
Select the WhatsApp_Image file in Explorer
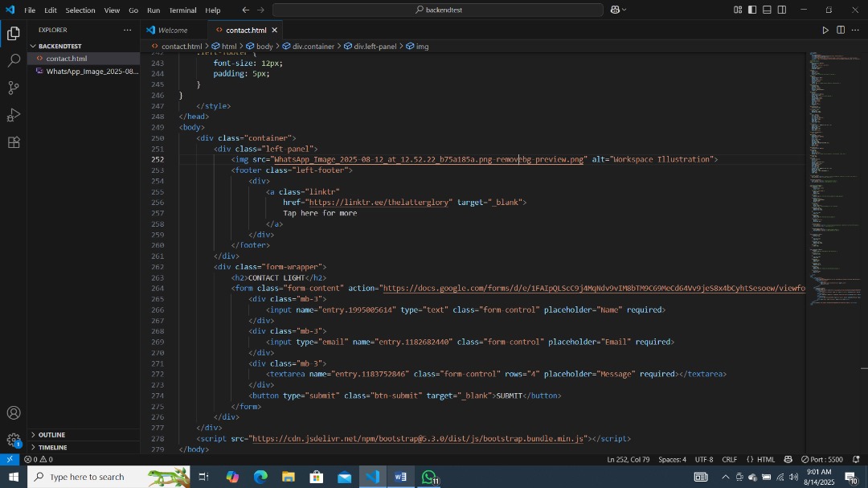click(83, 71)
